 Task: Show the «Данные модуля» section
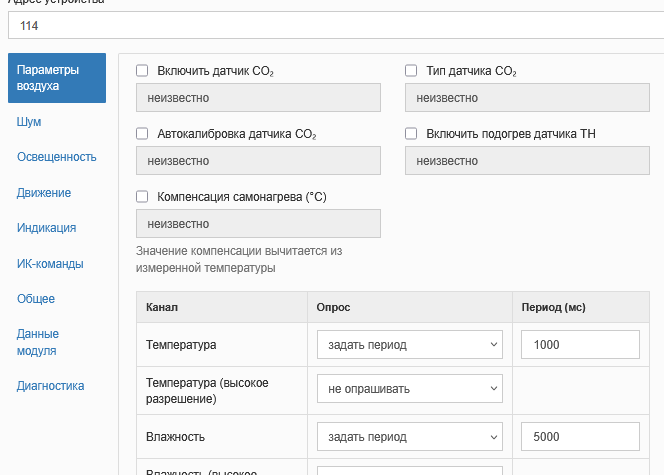pyautogui.click(x=38, y=342)
